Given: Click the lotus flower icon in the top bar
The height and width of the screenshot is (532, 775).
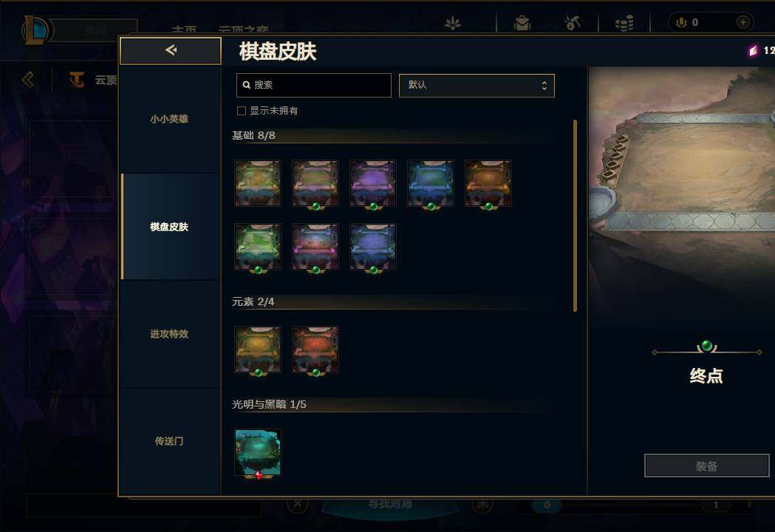Looking at the screenshot, I should (x=452, y=23).
